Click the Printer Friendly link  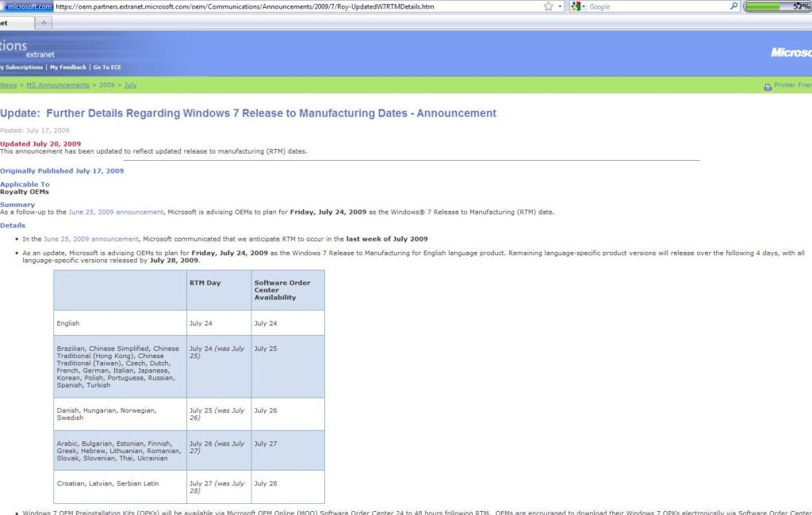click(793, 85)
